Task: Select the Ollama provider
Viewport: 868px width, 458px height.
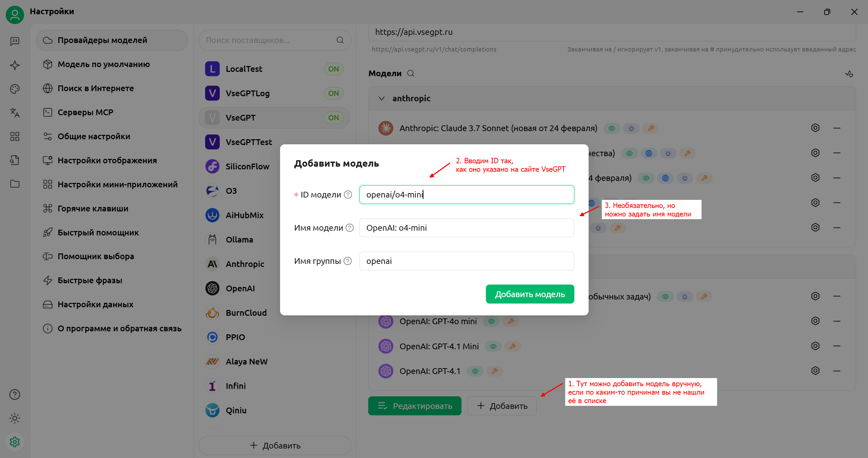Action: click(x=239, y=240)
